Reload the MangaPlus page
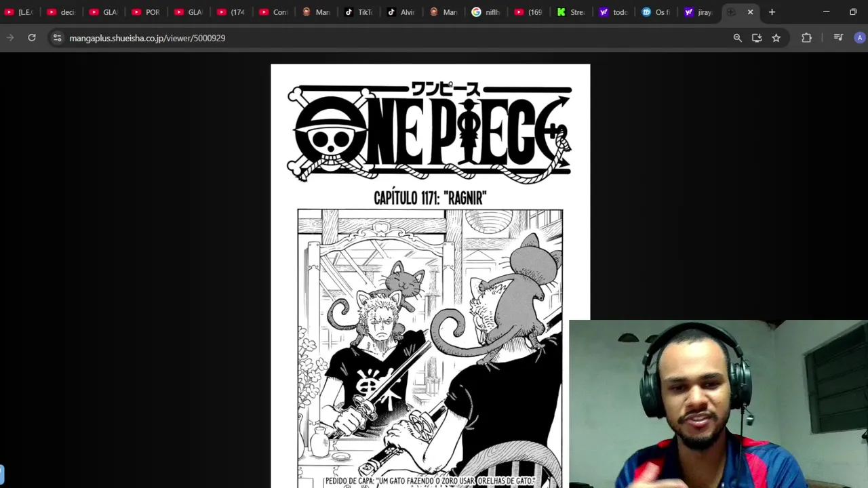 [32, 38]
